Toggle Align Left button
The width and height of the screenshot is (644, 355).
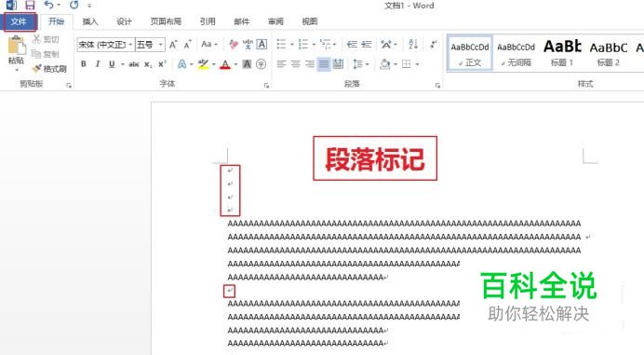click(281, 64)
